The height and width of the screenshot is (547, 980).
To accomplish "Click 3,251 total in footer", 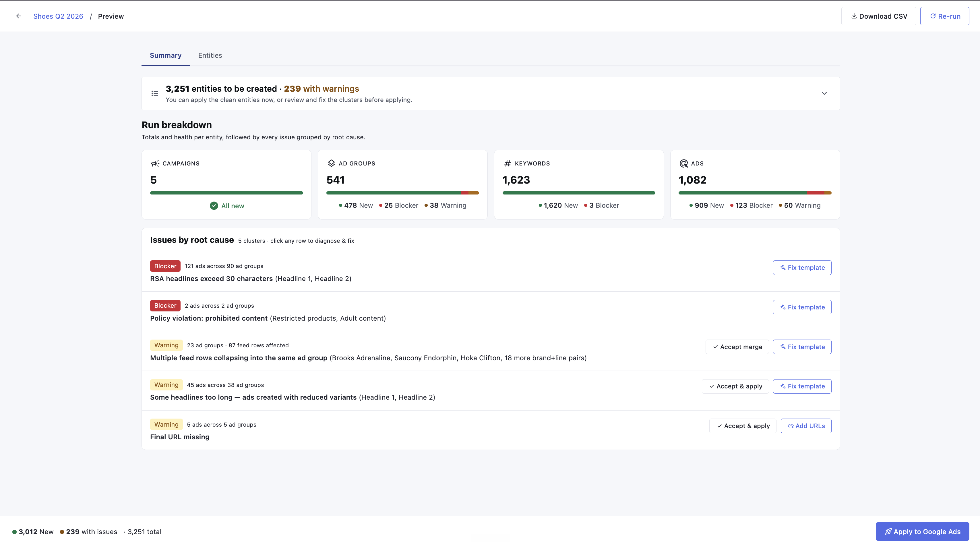I will 145,532.
